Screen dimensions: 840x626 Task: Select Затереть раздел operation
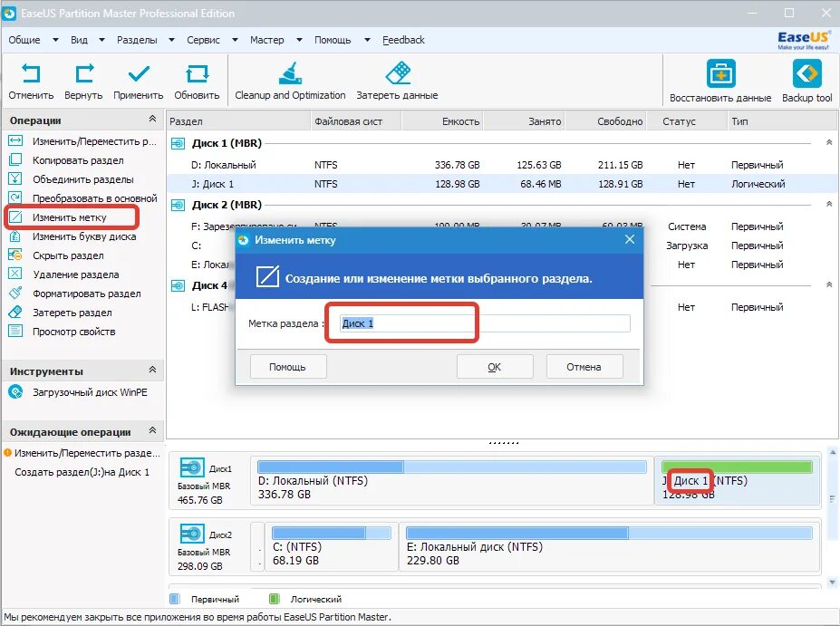click(61, 313)
